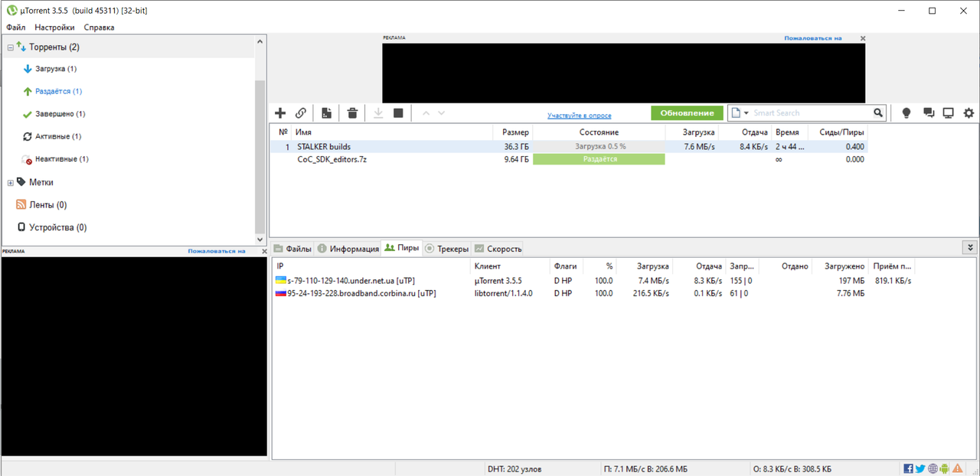The height and width of the screenshot is (476, 980).
Task: Add a torrent with the plus icon
Action: tap(280, 113)
